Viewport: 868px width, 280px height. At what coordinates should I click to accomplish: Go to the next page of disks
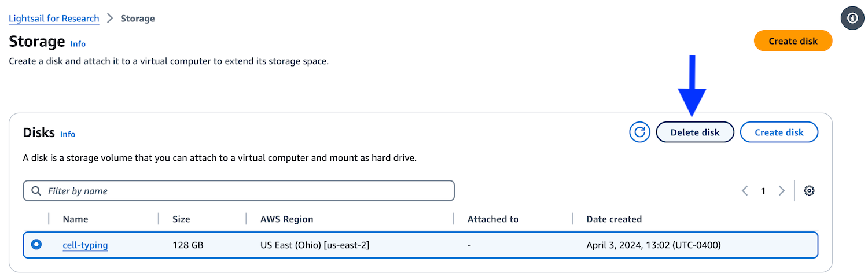tap(782, 191)
